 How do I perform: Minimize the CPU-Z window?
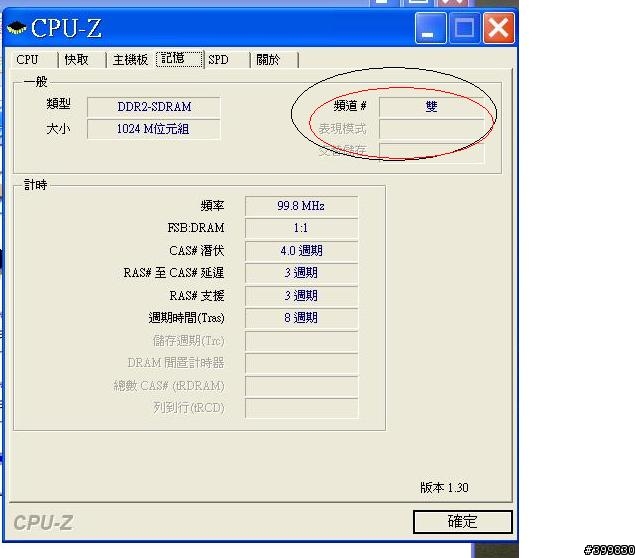click(x=430, y=28)
